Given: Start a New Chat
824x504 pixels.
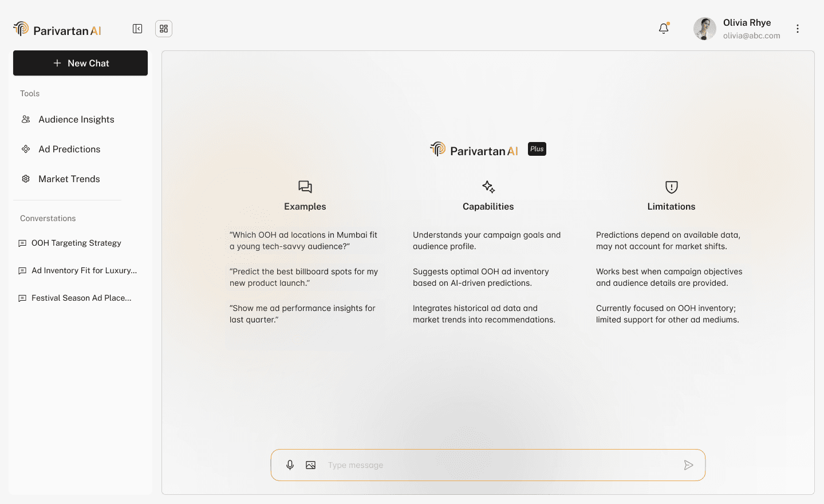Looking at the screenshot, I should pos(80,63).
